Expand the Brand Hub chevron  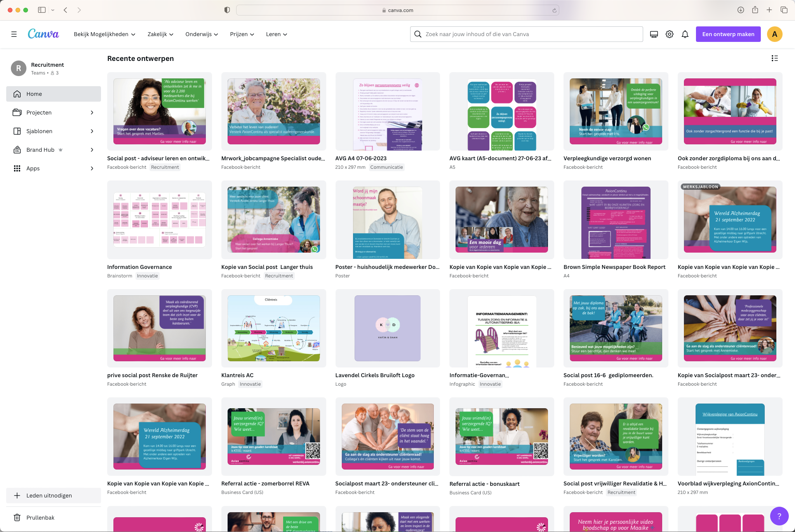[x=92, y=150]
